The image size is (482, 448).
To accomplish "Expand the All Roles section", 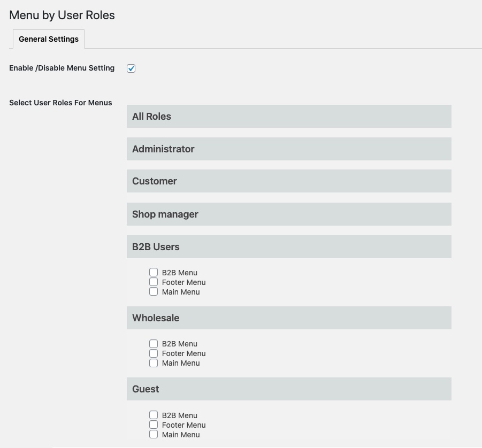I will 289,116.
